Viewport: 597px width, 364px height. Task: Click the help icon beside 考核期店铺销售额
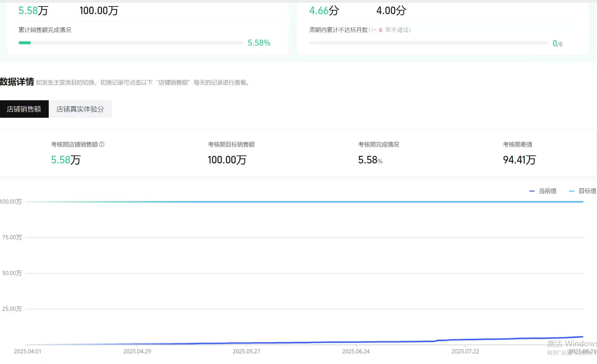tap(102, 144)
